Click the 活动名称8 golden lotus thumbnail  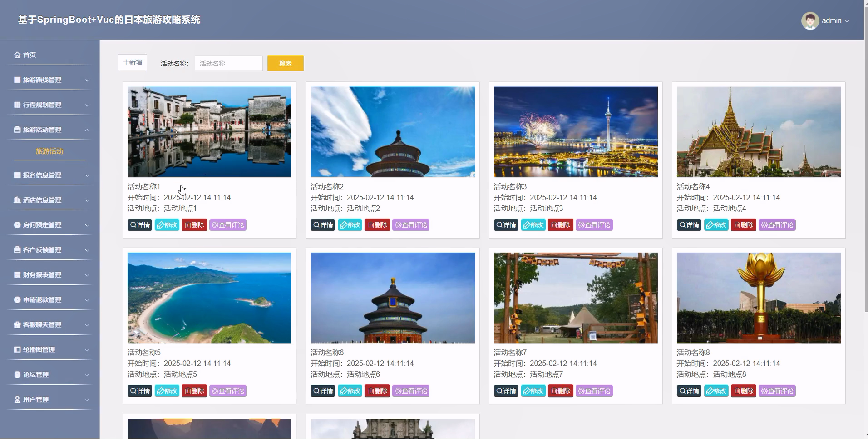coord(759,298)
